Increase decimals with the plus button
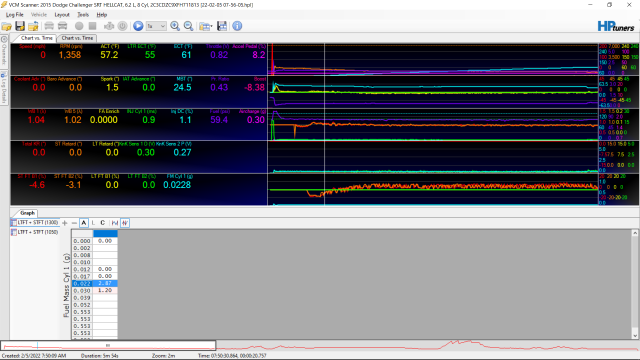 [x=64, y=223]
